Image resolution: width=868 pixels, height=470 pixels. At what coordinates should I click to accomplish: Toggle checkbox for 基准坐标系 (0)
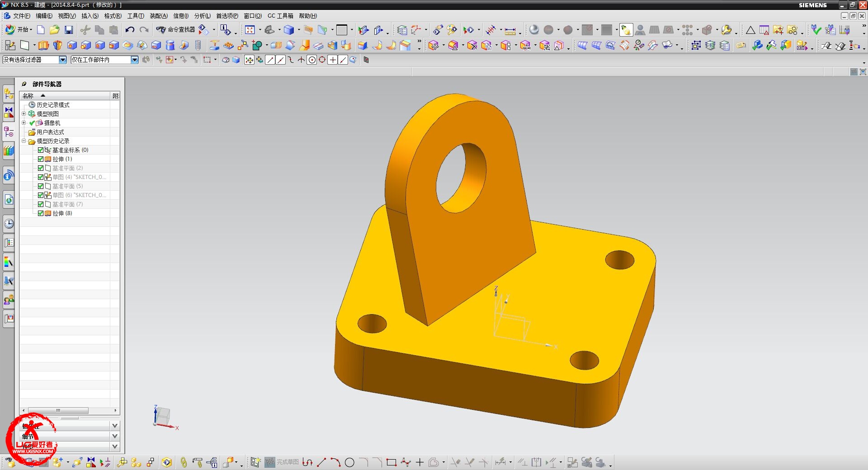point(41,150)
